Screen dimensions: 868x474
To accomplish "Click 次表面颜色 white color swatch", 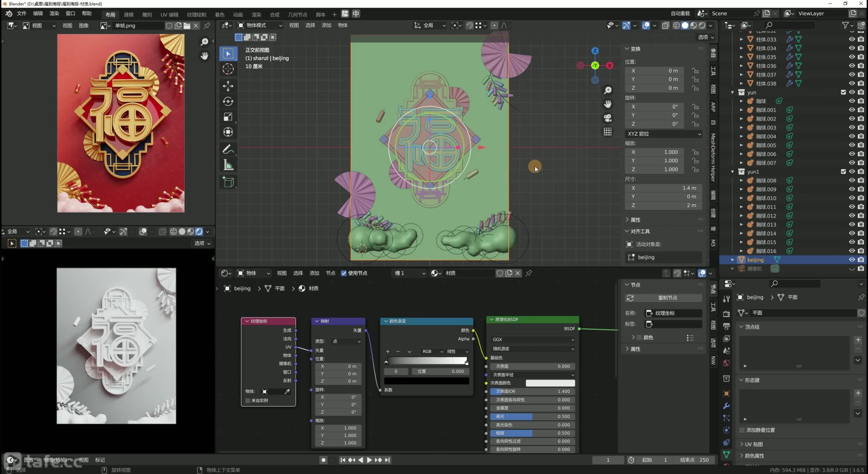I will point(550,383).
